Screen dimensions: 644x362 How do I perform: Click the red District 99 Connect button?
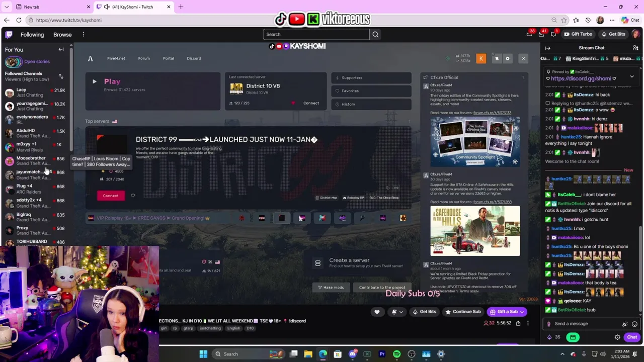coord(111,196)
